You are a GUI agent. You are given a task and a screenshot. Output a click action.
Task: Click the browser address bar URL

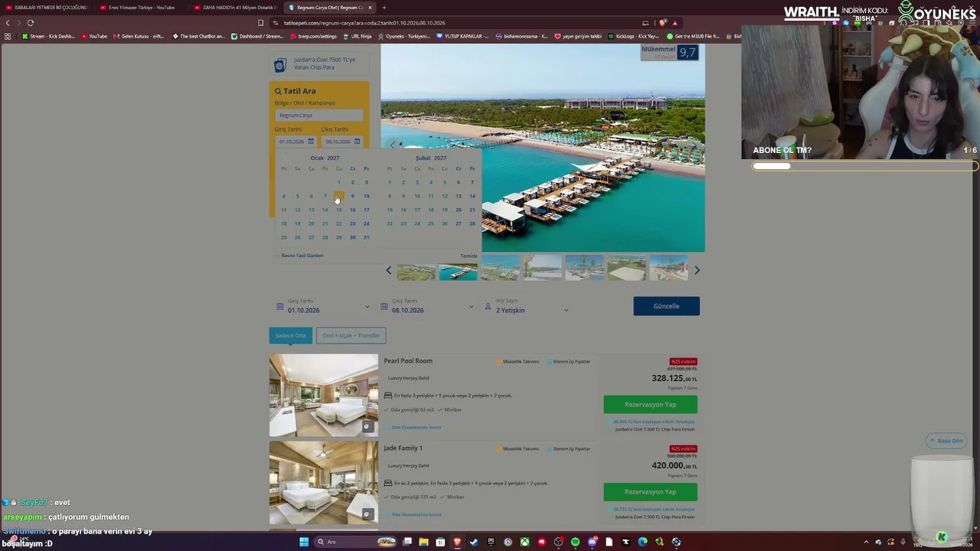tap(364, 23)
